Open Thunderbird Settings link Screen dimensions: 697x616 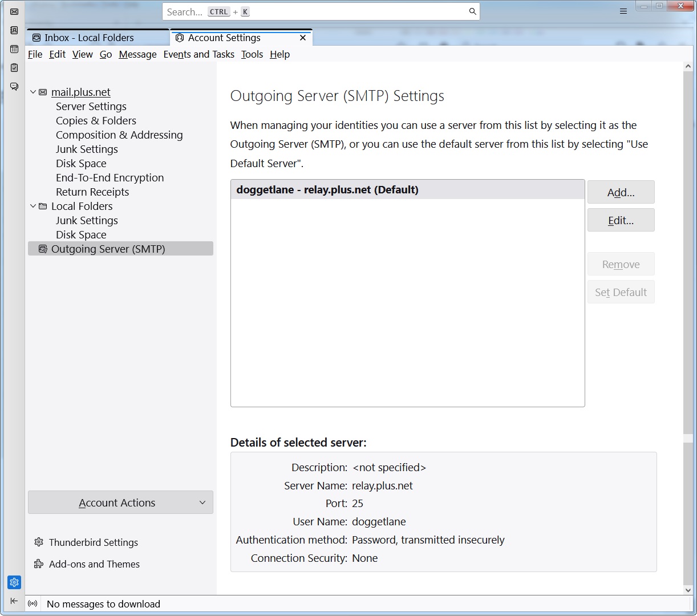[93, 542]
